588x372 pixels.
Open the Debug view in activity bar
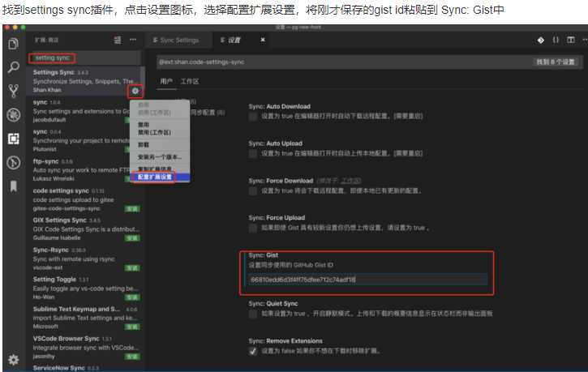(x=14, y=115)
